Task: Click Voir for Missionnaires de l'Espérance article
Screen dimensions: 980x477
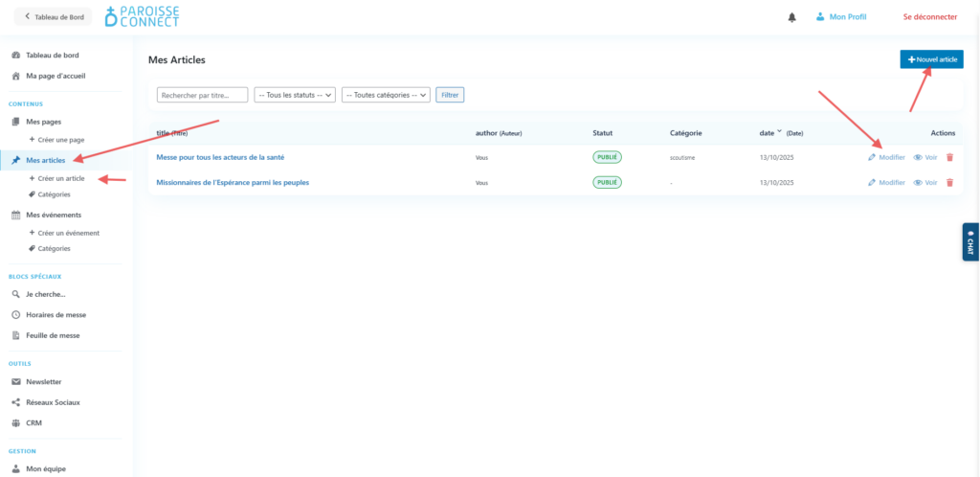Action: [x=924, y=182]
